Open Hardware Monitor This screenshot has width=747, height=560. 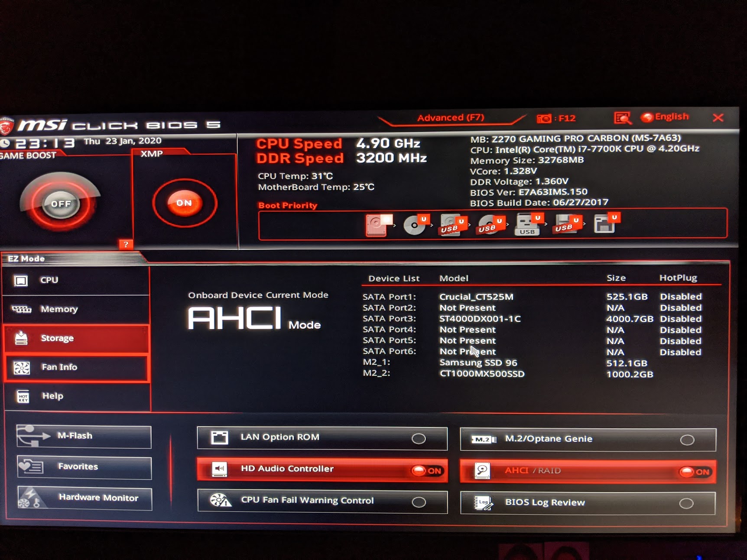[84, 498]
